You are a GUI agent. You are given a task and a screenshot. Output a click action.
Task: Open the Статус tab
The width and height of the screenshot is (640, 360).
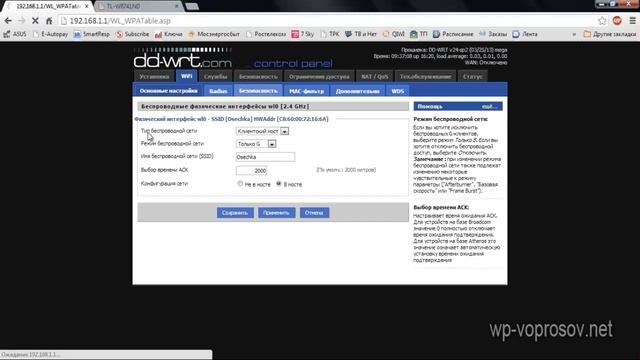tap(473, 76)
